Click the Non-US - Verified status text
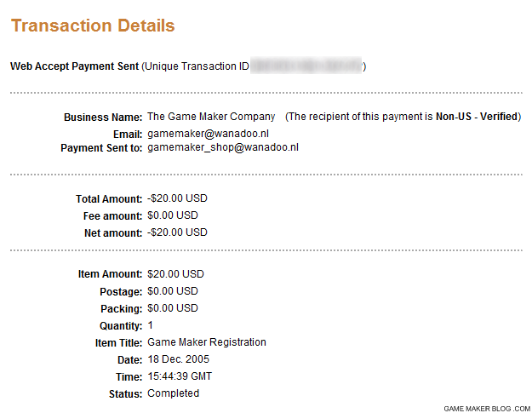The width and height of the screenshot is (532, 413). 477,117
